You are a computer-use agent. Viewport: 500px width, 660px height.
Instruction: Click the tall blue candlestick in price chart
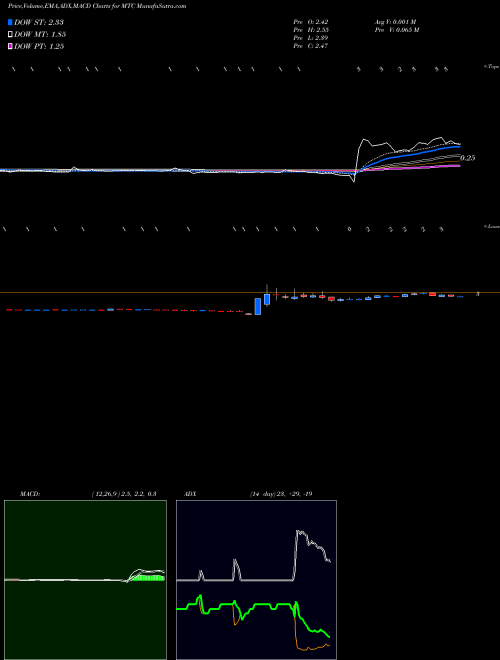click(258, 306)
